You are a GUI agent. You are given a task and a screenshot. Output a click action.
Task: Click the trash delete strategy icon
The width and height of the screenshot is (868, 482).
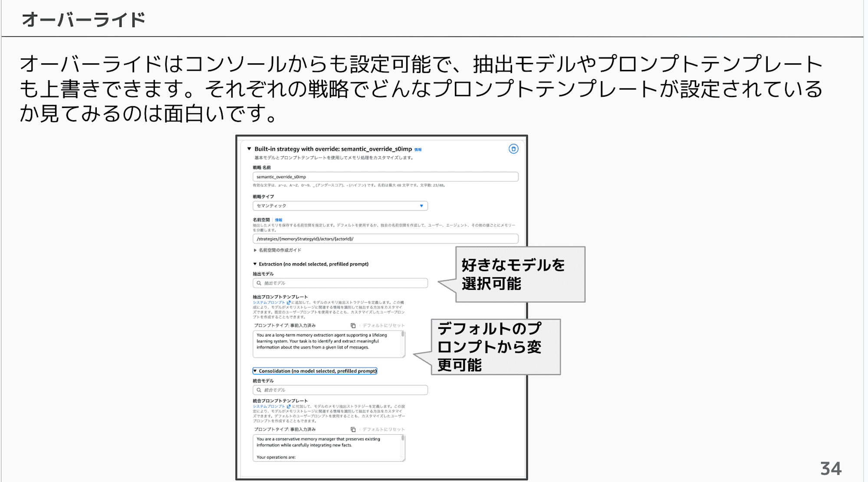point(513,149)
